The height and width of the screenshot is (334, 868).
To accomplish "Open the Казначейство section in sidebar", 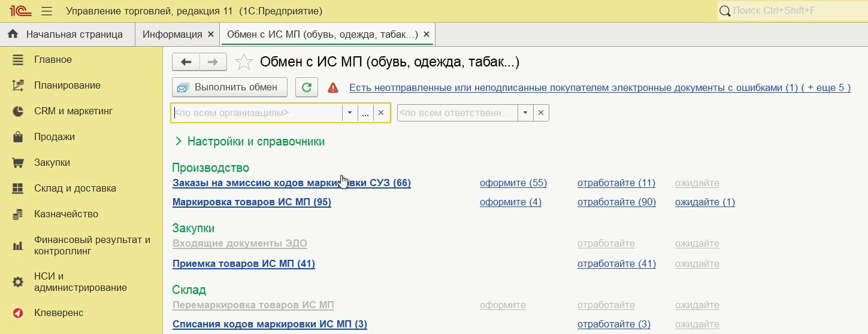I will (66, 214).
